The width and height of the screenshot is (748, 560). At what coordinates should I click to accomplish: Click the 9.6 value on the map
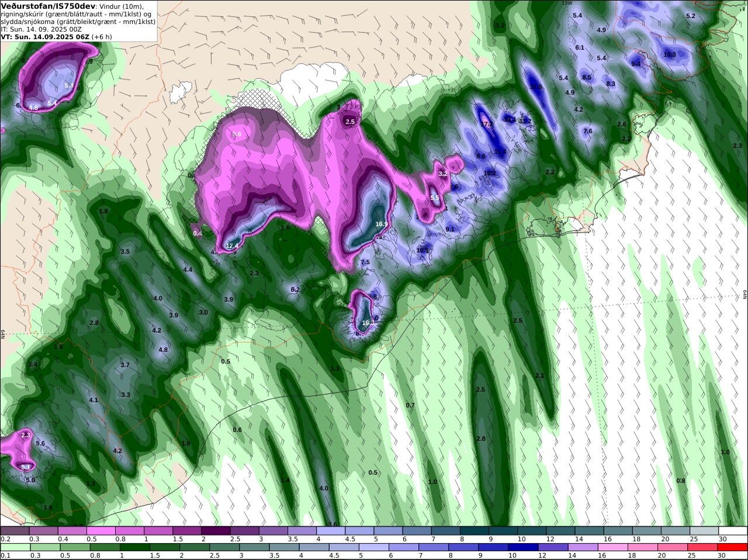click(481, 157)
